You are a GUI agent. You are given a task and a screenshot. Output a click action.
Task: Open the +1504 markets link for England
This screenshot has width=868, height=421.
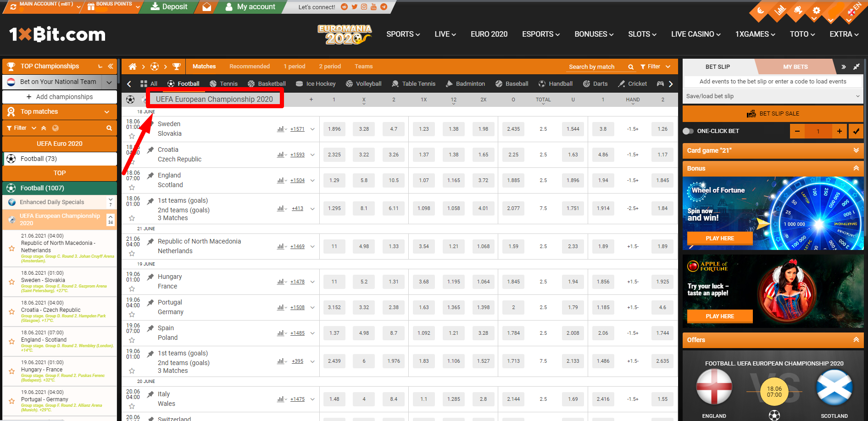297,181
